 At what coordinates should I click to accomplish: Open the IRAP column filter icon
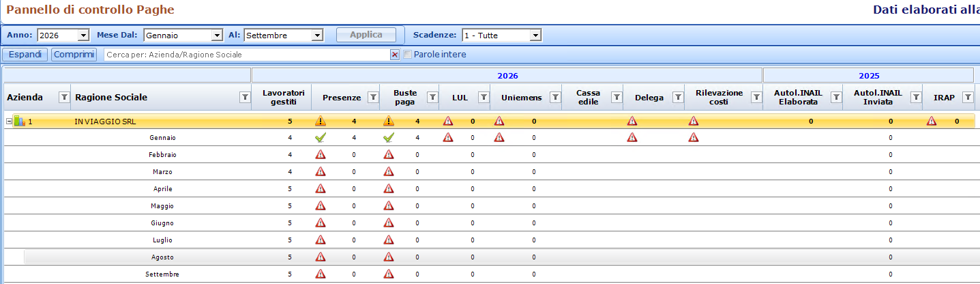coord(967,98)
